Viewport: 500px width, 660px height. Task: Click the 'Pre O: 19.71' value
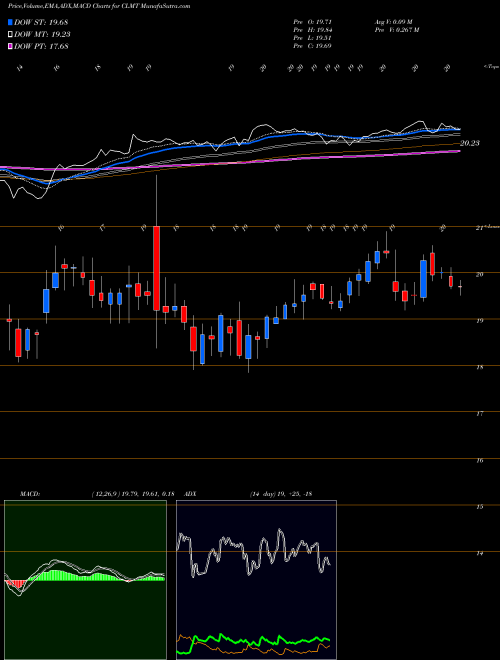pyautogui.click(x=312, y=22)
